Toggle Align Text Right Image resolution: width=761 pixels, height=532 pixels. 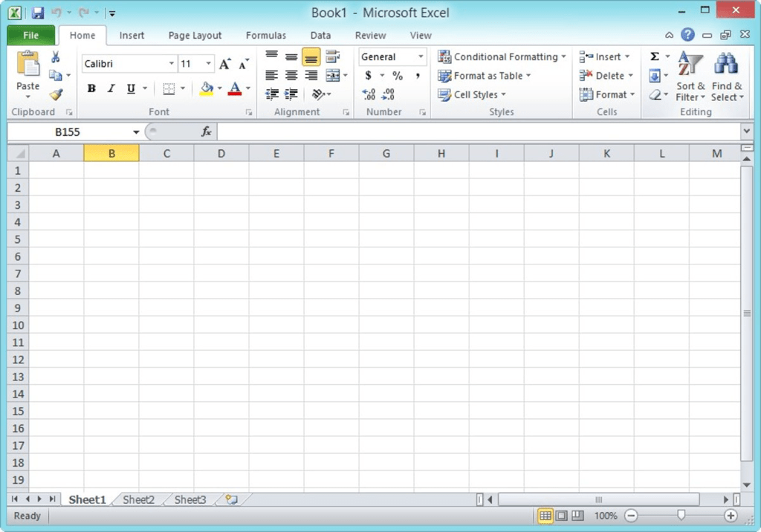pyautogui.click(x=311, y=75)
